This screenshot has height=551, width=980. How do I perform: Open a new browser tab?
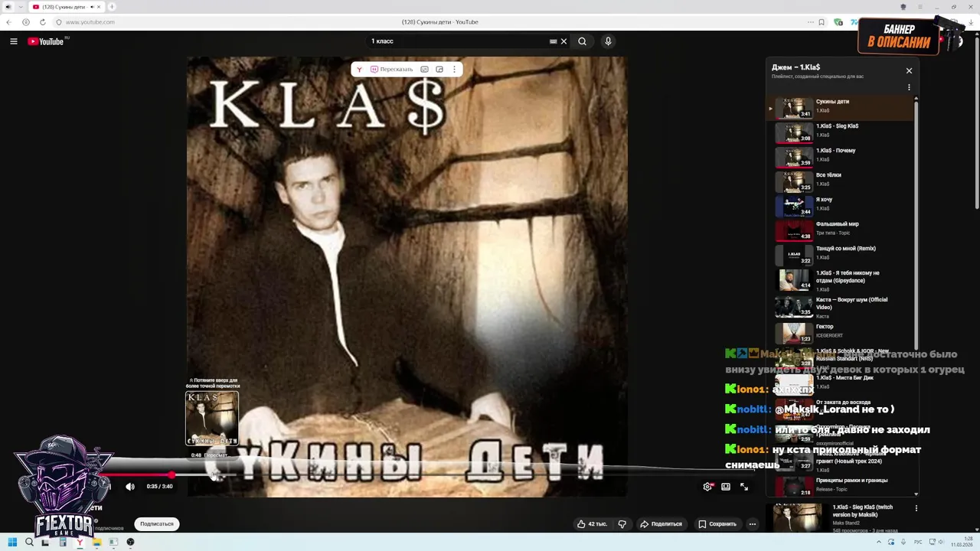(x=112, y=7)
